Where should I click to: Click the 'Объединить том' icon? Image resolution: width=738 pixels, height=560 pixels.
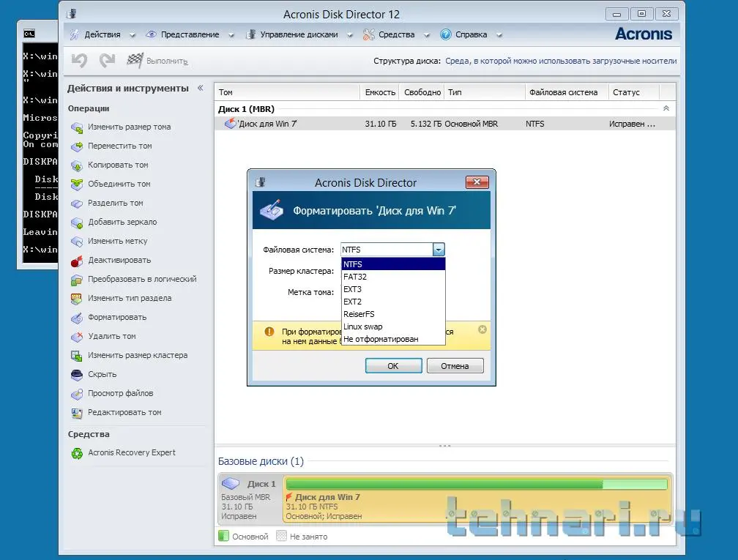pyautogui.click(x=77, y=184)
